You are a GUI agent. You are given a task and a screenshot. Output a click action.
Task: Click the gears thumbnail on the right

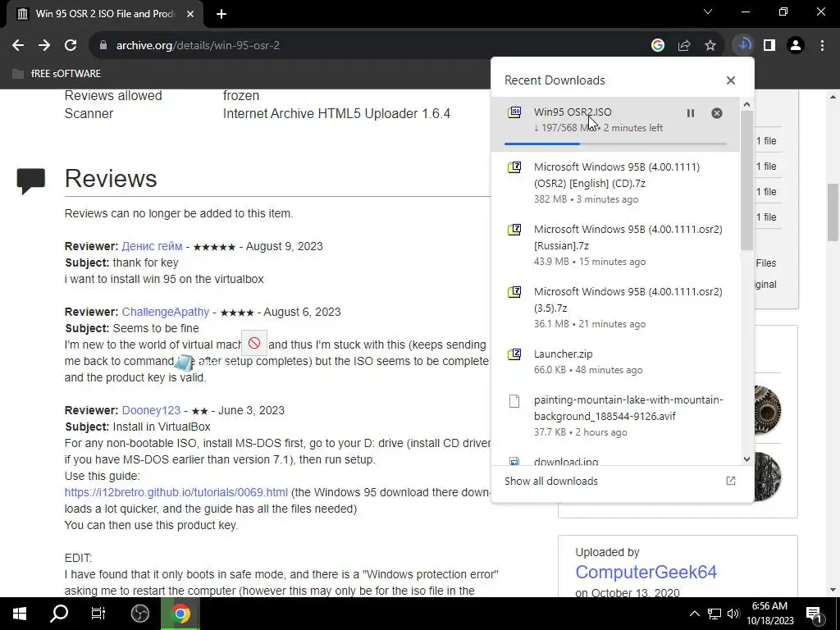click(x=767, y=410)
